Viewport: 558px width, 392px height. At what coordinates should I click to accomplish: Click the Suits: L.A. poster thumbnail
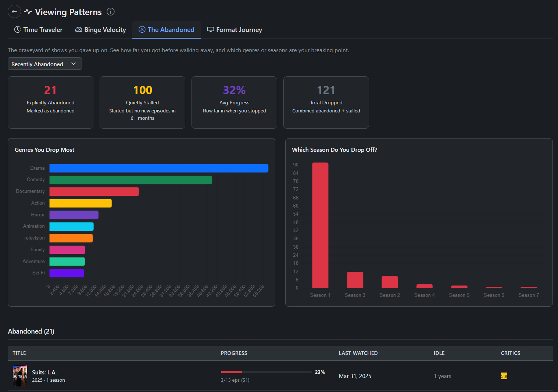tap(20, 375)
